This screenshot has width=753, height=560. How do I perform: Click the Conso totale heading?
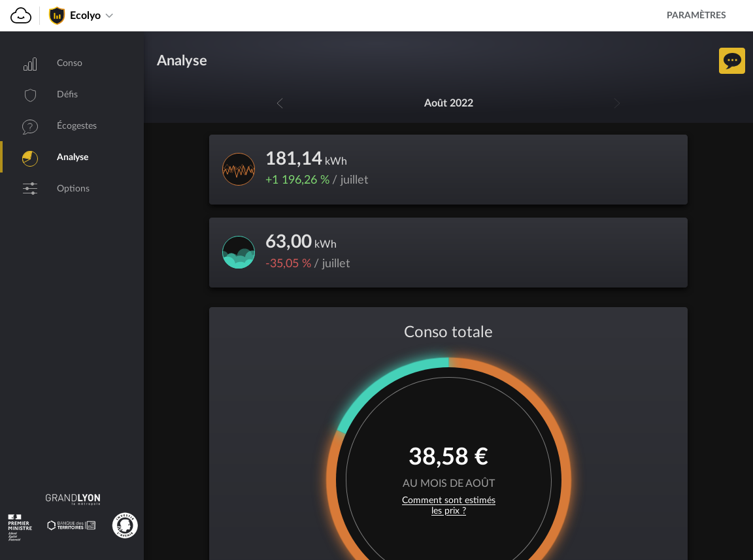(448, 332)
